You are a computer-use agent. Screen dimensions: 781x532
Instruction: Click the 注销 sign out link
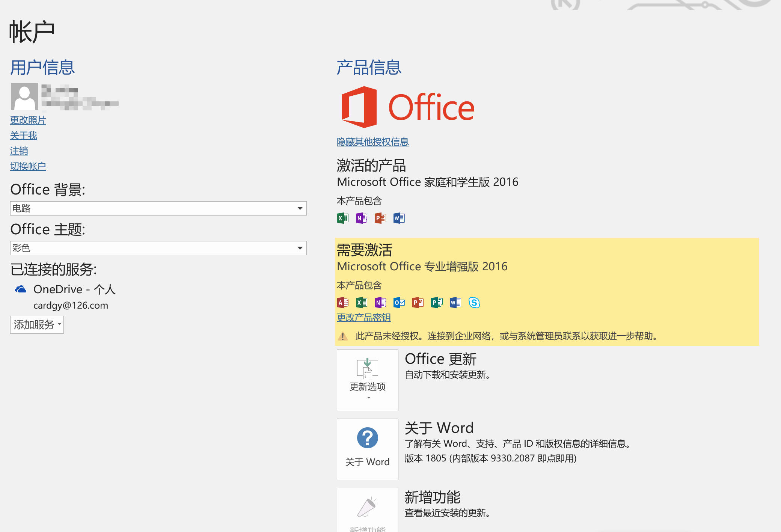point(19,151)
